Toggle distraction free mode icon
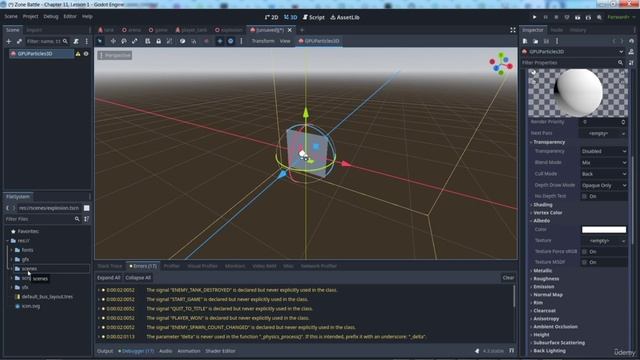 [x=513, y=30]
